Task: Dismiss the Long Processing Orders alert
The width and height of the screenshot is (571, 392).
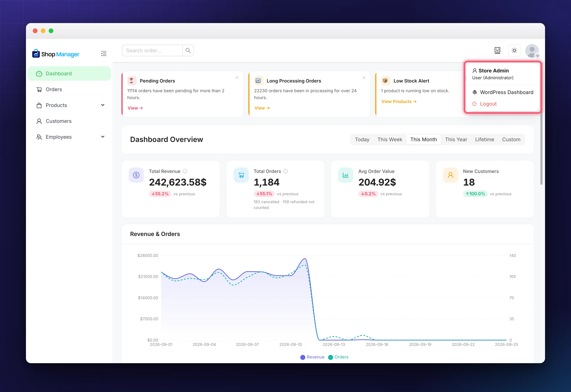Action: coord(364,78)
